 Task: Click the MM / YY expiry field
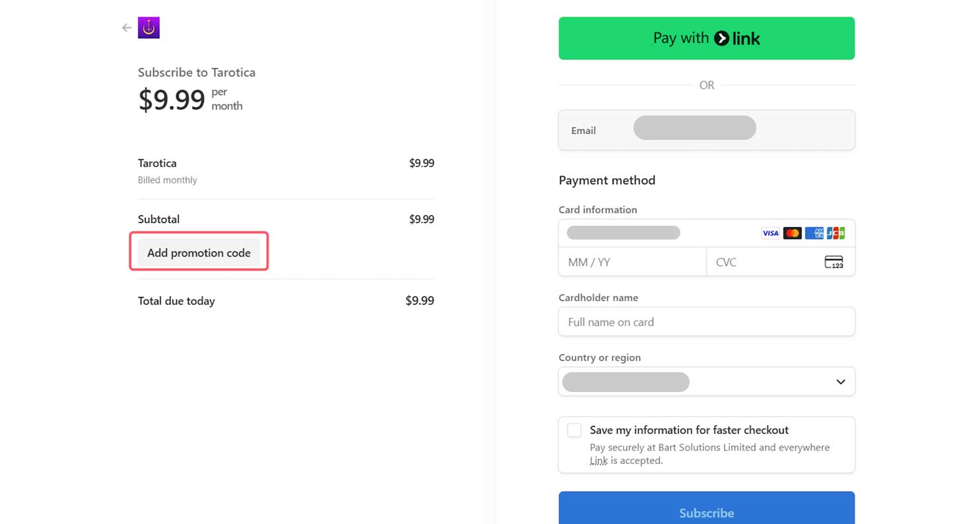pos(632,262)
